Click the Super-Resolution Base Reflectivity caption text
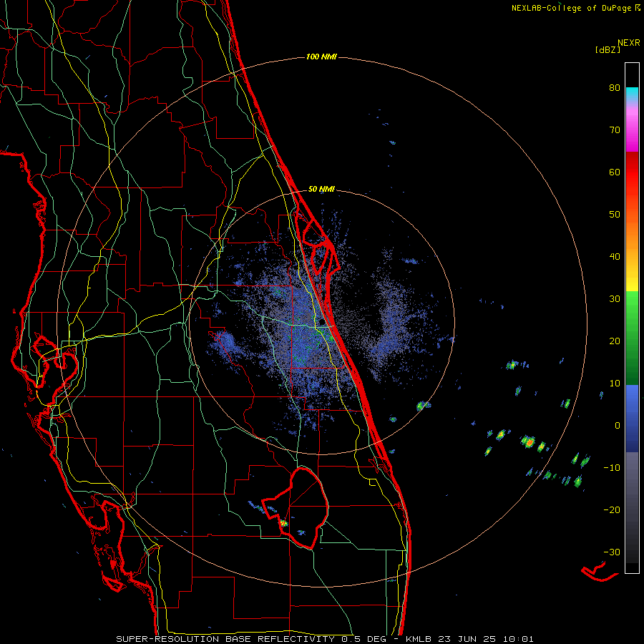The height and width of the screenshot is (644, 644). (254, 639)
